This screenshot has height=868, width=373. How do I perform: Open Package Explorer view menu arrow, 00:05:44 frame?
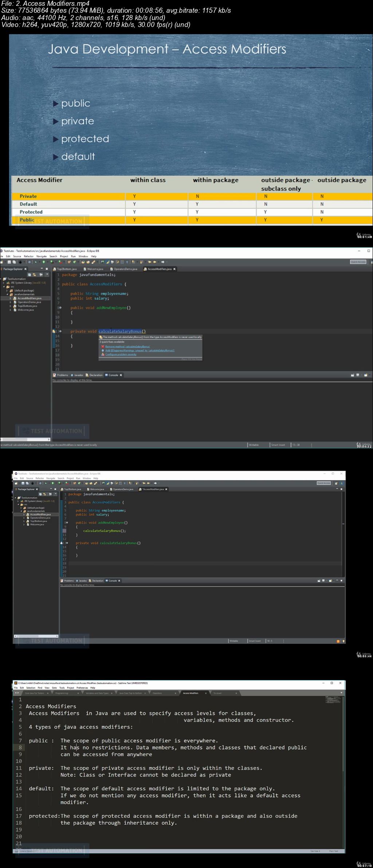point(55,494)
